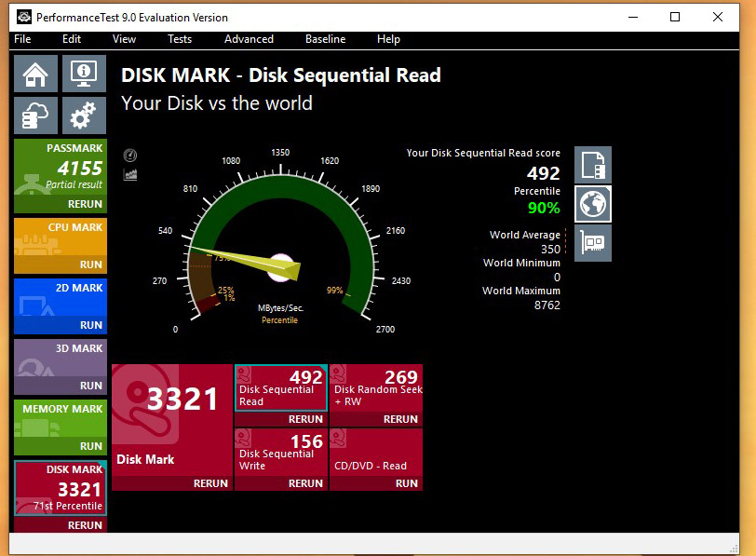Click the World Minimum 0 value
Viewport: 756px width, 556px height.
point(557,278)
